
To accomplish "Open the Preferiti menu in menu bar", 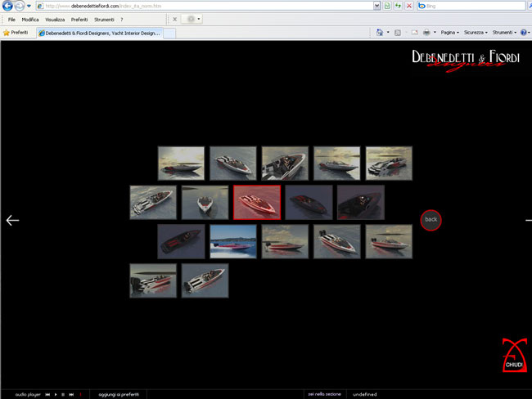I will point(79,20).
